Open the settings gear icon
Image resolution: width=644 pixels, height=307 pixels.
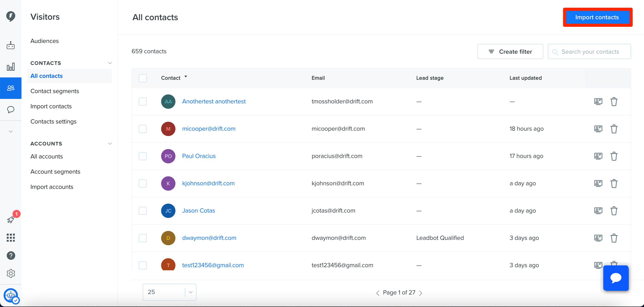(11, 273)
